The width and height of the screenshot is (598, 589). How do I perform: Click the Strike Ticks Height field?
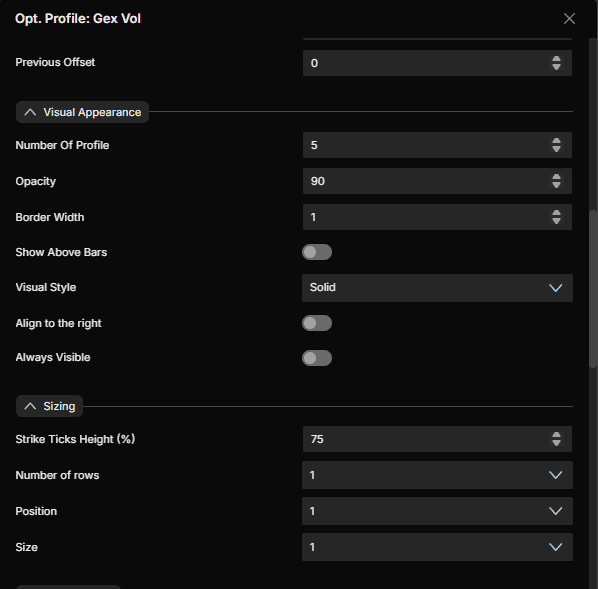[x=437, y=439]
